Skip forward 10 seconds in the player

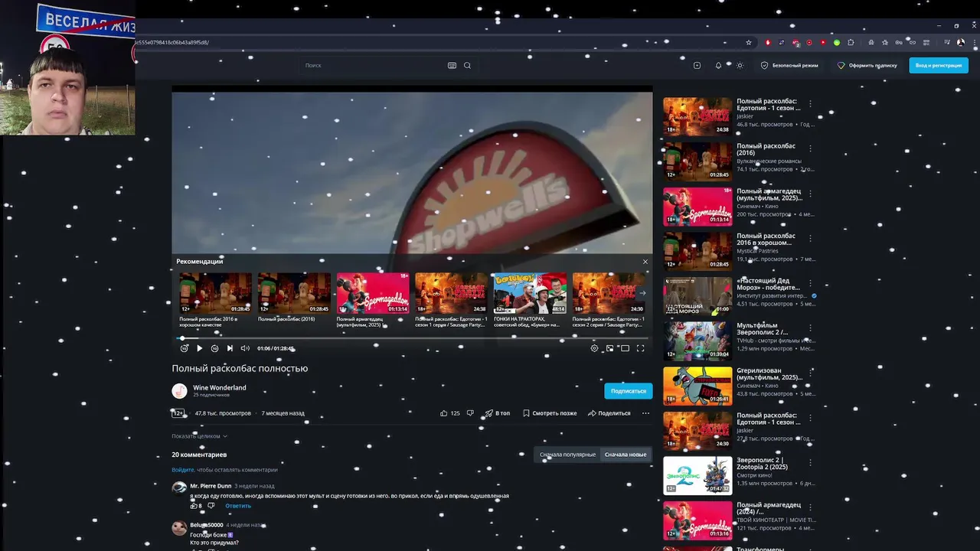click(214, 348)
